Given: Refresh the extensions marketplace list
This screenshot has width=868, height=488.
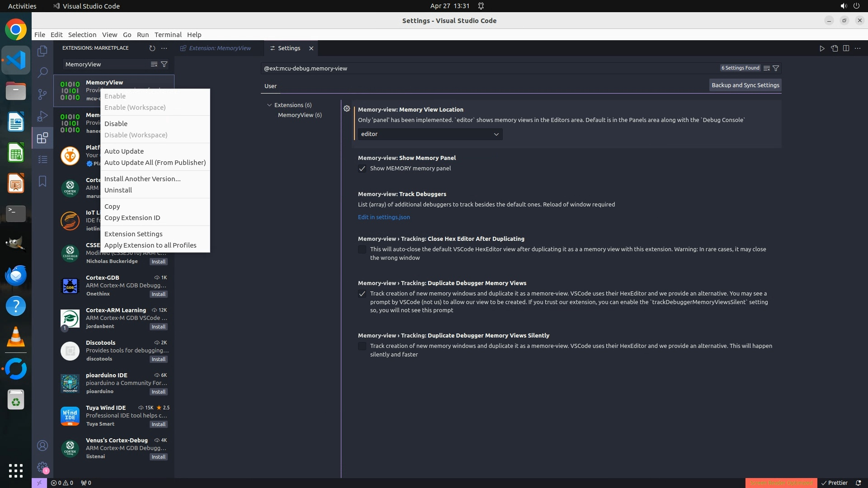Looking at the screenshot, I should tap(152, 48).
